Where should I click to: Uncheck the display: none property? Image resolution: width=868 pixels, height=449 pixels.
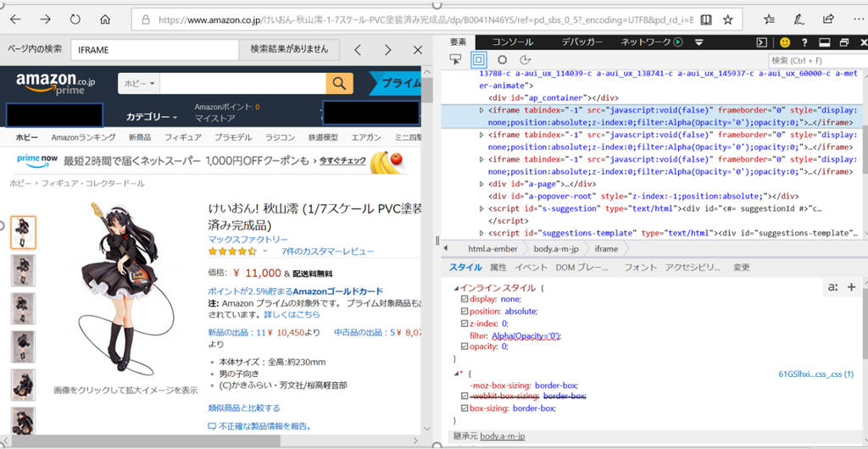pyautogui.click(x=465, y=299)
